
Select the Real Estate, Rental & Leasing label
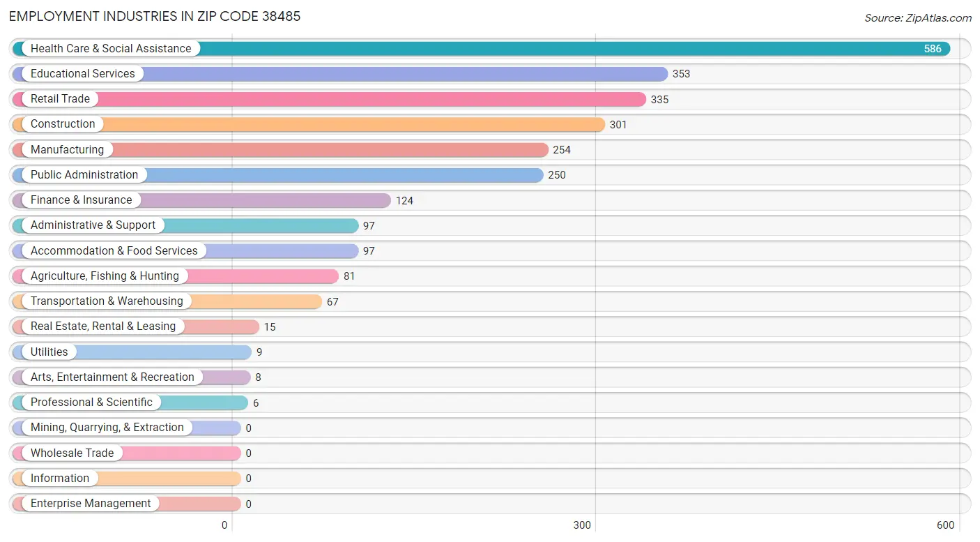(x=103, y=326)
